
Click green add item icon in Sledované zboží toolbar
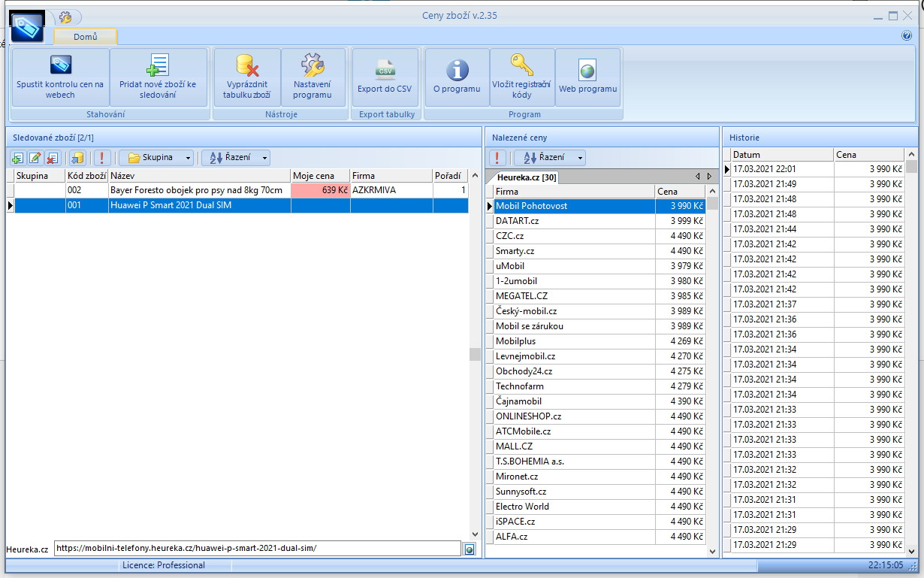(x=17, y=158)
